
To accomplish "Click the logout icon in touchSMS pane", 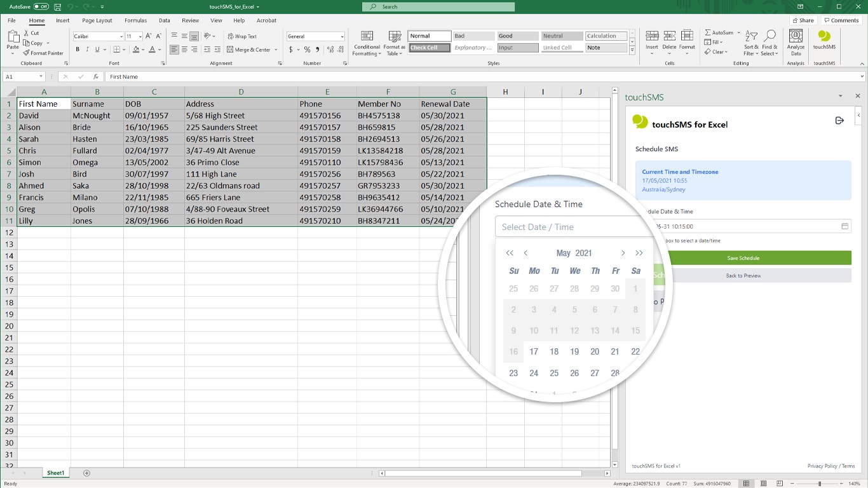I will 839,121.
